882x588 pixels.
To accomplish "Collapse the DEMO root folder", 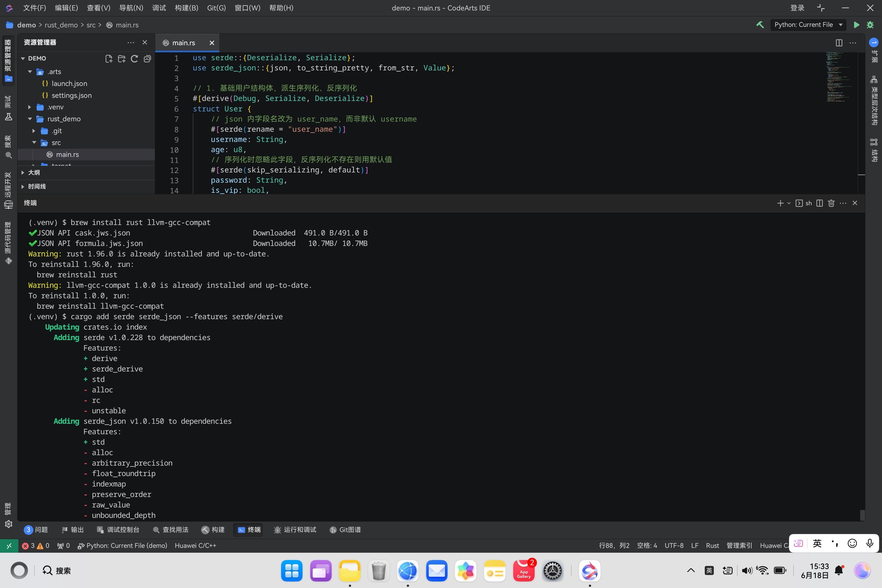I will (23, 59).
